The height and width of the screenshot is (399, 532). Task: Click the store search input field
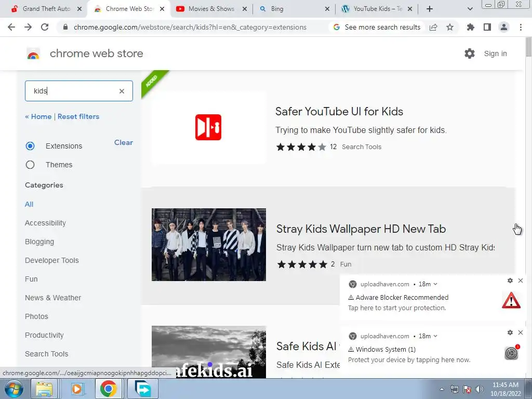click(79, 91)
